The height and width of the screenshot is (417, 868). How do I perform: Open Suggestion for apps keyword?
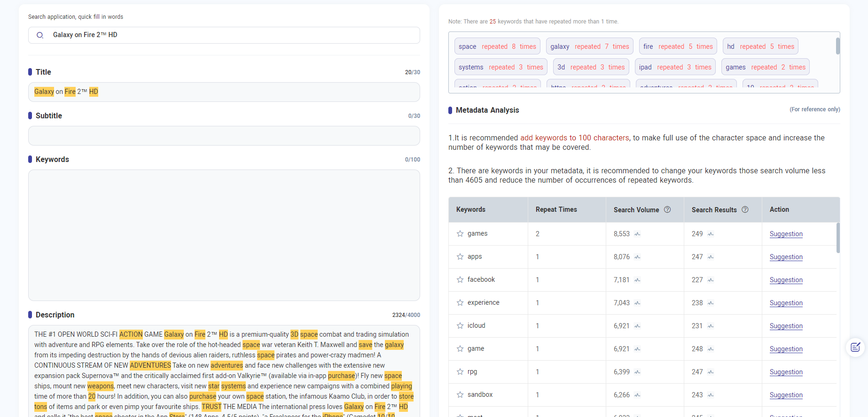(786, 257)
